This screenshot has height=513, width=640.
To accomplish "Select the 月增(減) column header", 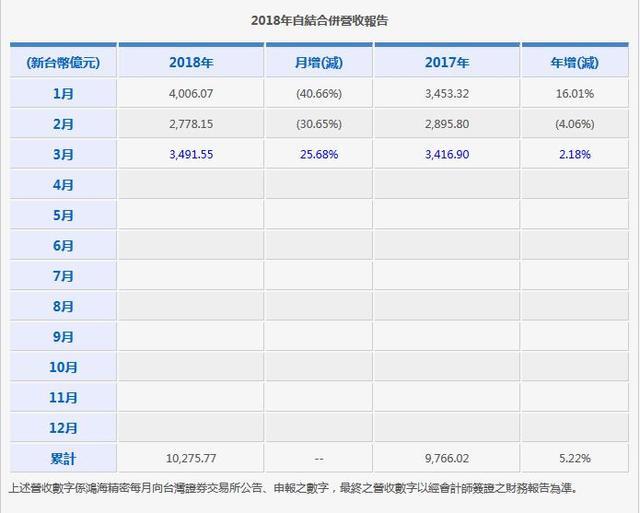I will [x=318, y=63].
